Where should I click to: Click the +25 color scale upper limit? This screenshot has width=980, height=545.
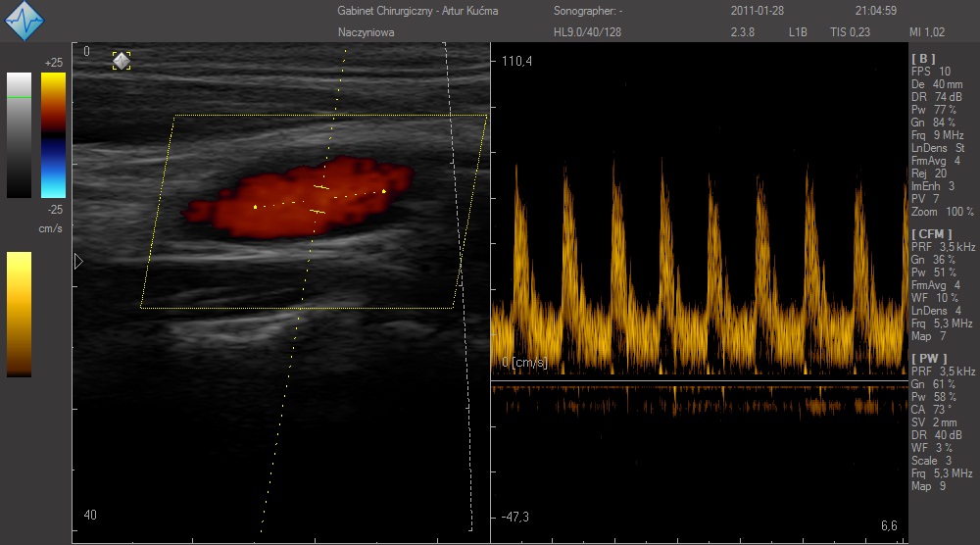(54, 63)
